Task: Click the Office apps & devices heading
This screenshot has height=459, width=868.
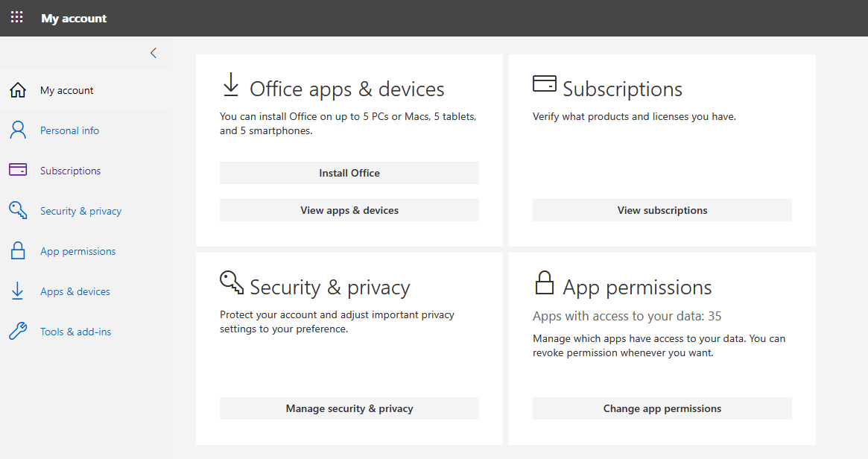Action: click(x=347, y=89)
